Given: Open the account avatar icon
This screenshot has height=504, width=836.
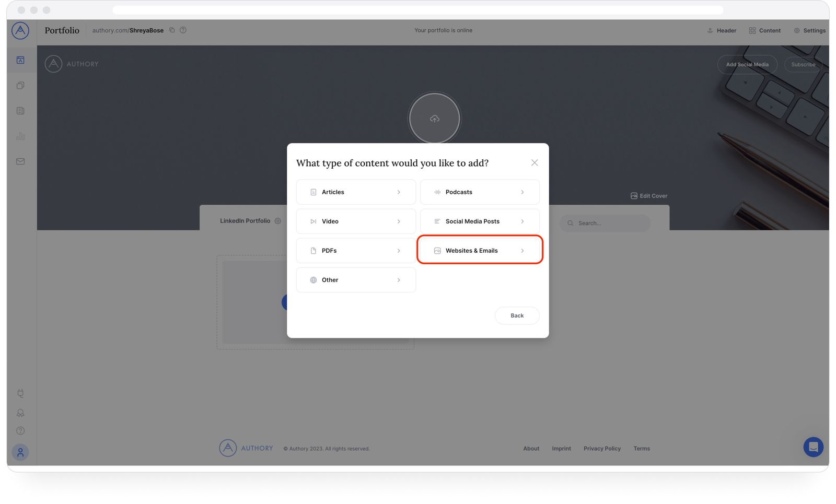Looking at the screenshot, I should (x=20, y=452).
